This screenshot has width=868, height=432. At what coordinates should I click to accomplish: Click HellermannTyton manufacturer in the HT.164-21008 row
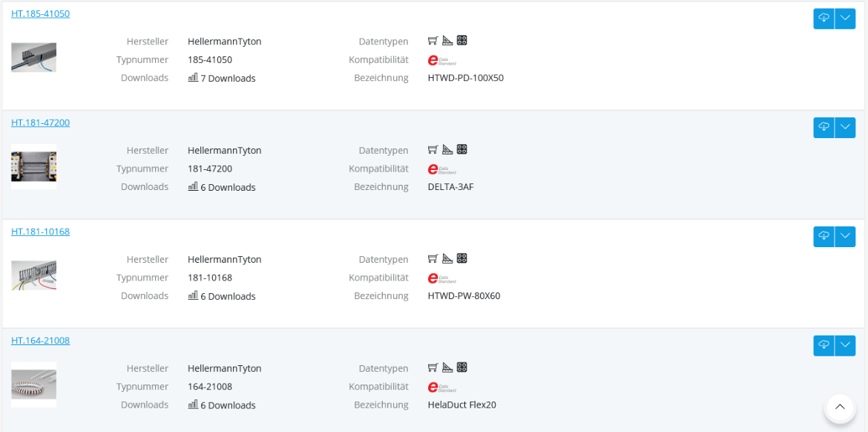pyautogui.click(x=224, y=369)
